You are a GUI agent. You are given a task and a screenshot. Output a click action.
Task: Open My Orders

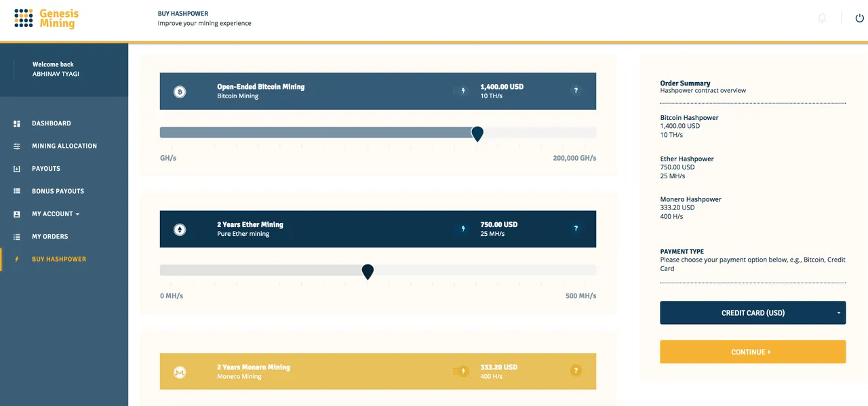(50, 237)
